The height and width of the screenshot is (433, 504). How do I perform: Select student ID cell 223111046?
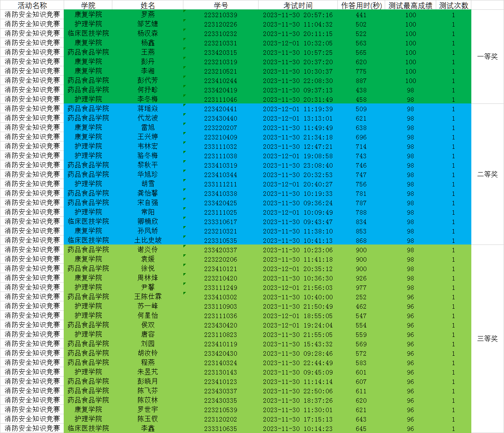tap(221, 99)
